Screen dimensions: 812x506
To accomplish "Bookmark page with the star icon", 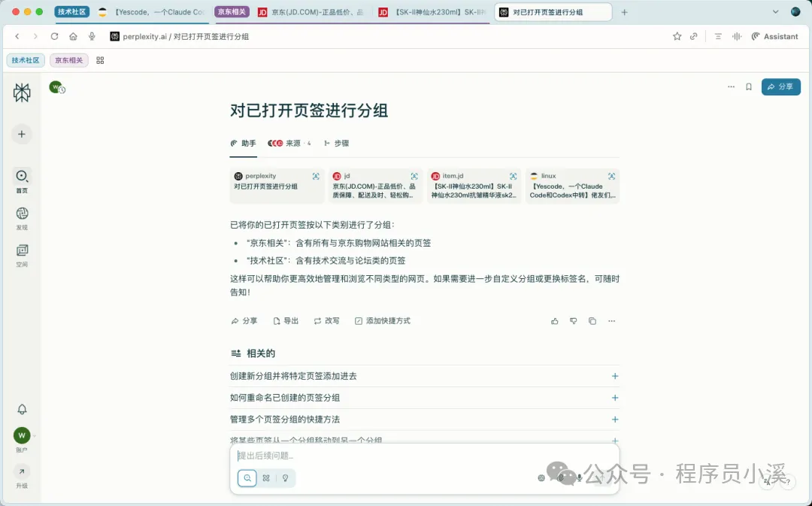I will (x=677, y=36).
